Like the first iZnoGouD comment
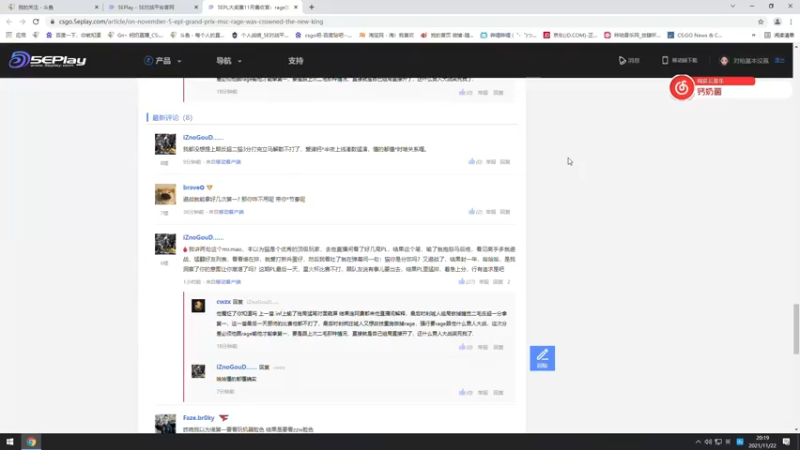The height and width of the screenshot is (450, 800). click(x=474, y=162)
